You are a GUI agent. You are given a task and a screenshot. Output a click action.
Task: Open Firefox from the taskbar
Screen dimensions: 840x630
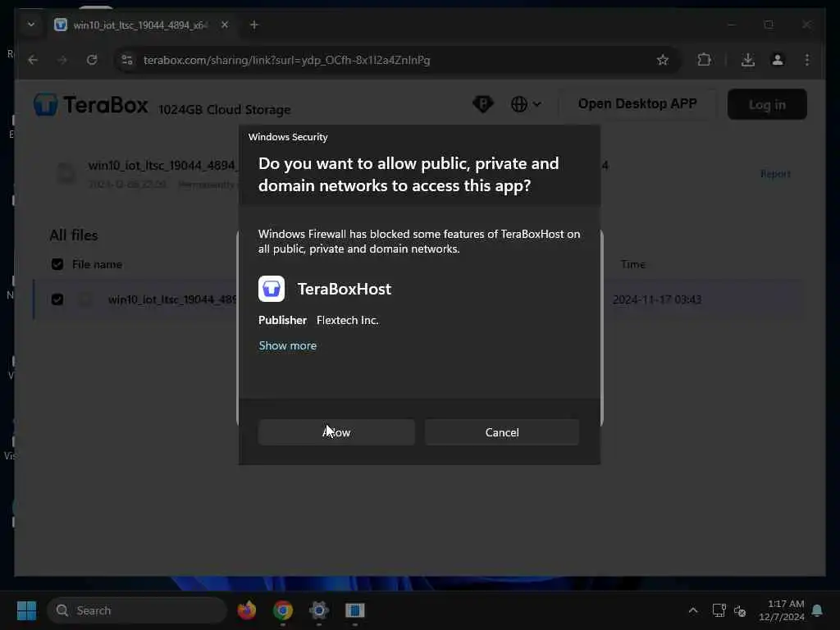pyautogui.click(x=246, y=610)
